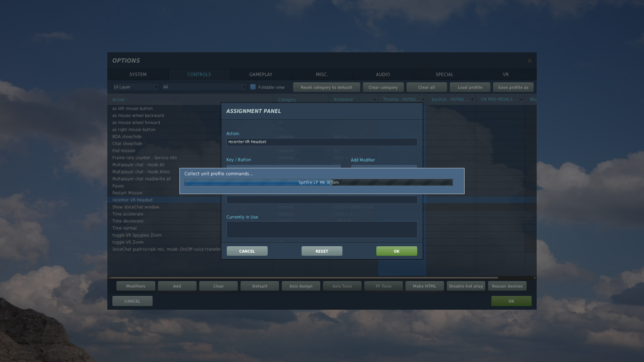Image resolution: width=644 pixels, height=362 pixels.
Task: Expand the Keyboard column dropdown arrow
Action: tap(374, 100)
